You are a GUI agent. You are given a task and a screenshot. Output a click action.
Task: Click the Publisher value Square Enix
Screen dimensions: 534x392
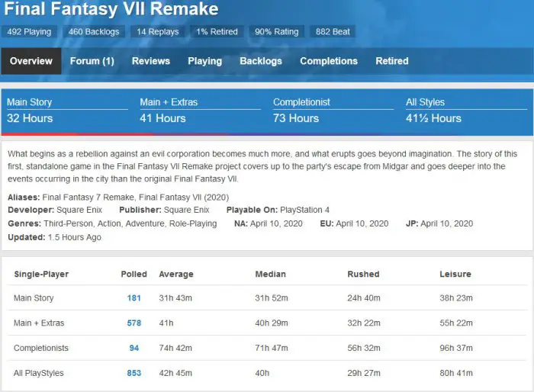[x=186, y=210]
